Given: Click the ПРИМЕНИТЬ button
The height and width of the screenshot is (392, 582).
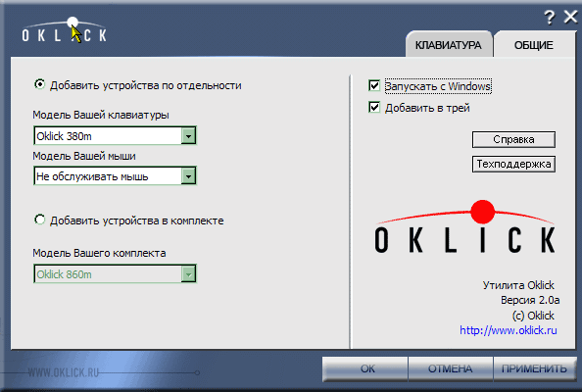Looking at the screenshot, I should (535, 369).
